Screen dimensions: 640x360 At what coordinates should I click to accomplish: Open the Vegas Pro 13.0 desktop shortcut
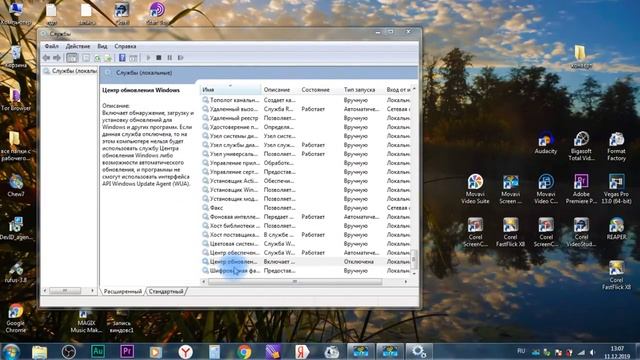pyautogui.click(x=616, y=189)
